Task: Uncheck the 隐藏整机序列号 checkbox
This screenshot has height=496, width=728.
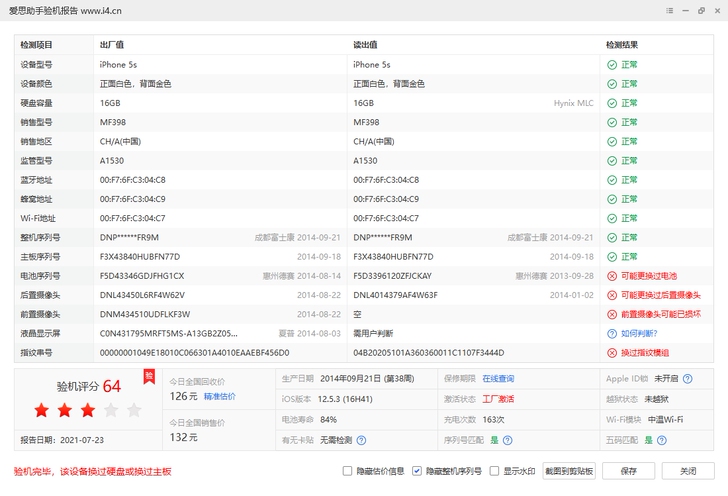Action: coord(416,471)
